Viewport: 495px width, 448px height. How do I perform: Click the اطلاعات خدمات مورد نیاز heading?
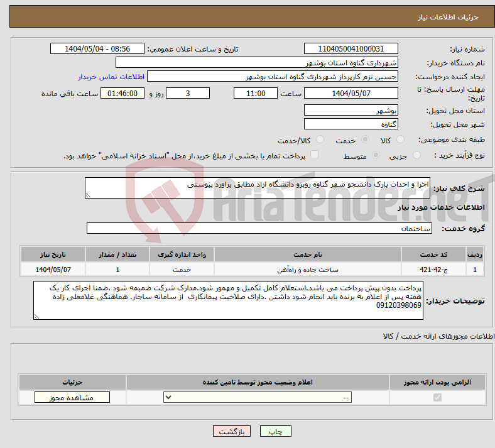click(441, 207)
